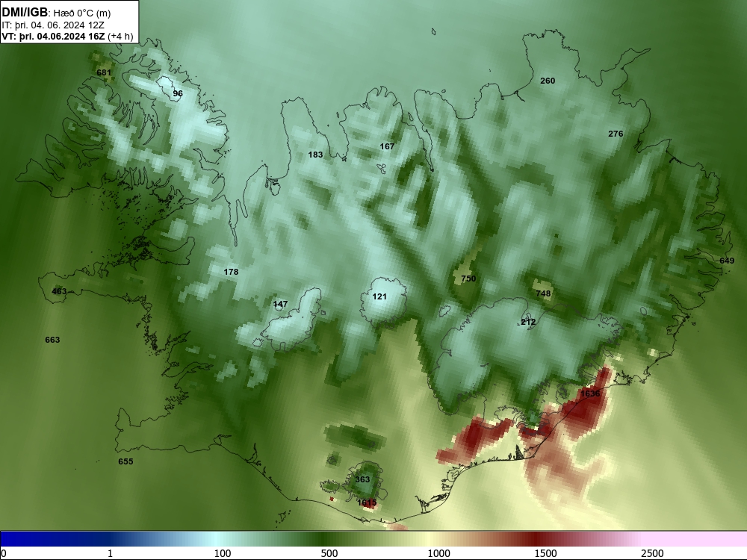Click the map value 167
Viewport: 747px width, 560px height.
coord(387,146)
